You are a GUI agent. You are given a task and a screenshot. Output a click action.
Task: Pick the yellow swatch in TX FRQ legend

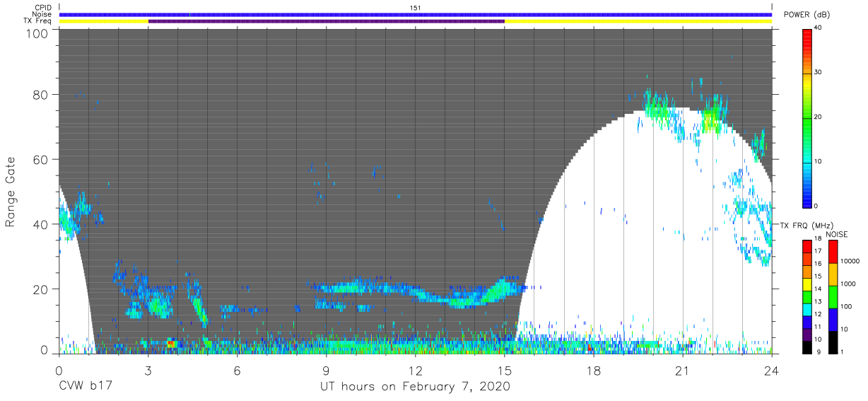point(807,284)
